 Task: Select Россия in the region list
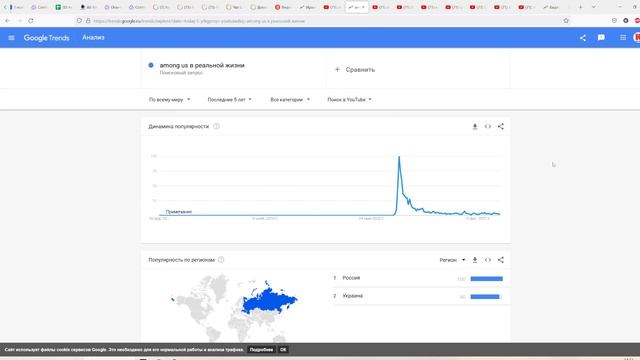click(x=351, y=278)
